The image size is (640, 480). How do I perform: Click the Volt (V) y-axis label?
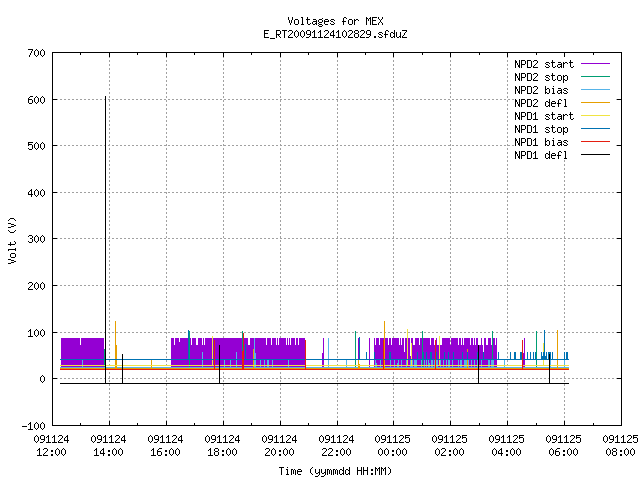12,240
